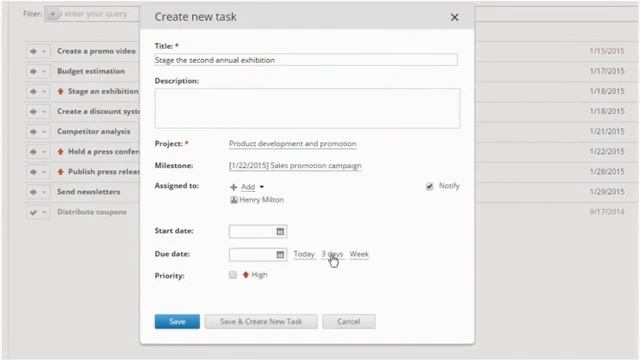Click the plus icon next to Add
Image resolution: width=640 pixels, height=360 pixels.
click(233, 187)
